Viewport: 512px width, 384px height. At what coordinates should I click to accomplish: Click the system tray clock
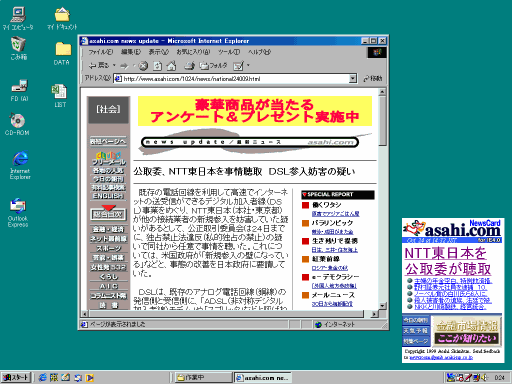click(499, 378)
